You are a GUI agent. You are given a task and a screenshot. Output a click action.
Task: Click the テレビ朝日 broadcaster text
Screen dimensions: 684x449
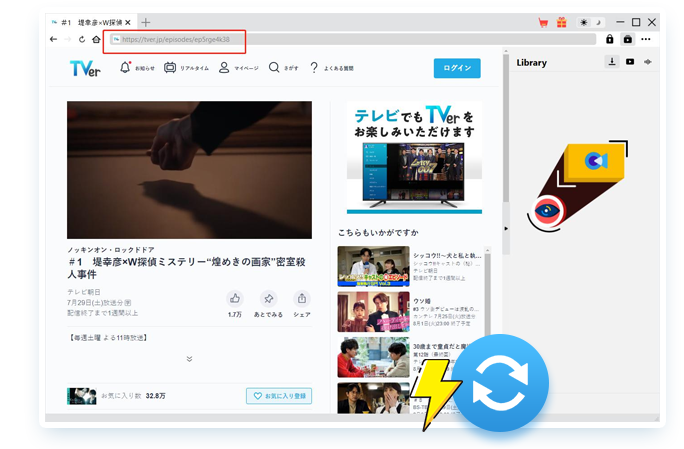click(x=84, y=291)
